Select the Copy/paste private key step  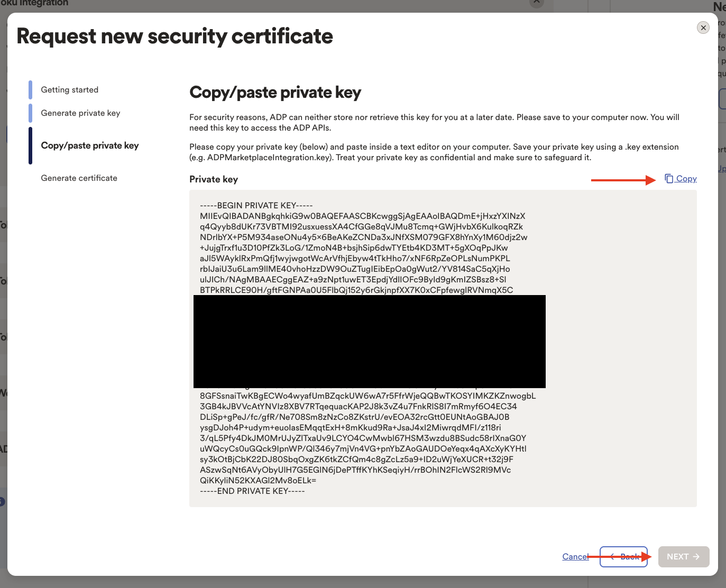(x=90, y=145)
